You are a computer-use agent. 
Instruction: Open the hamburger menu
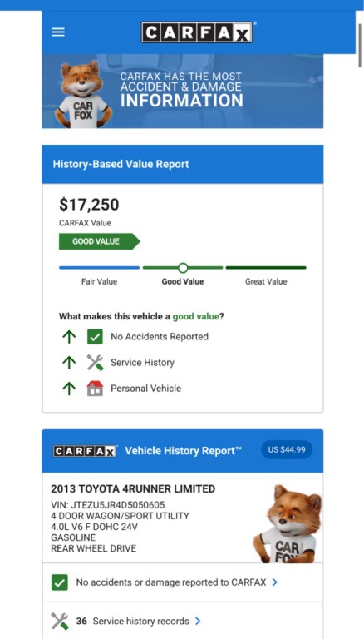click(58, 32)
